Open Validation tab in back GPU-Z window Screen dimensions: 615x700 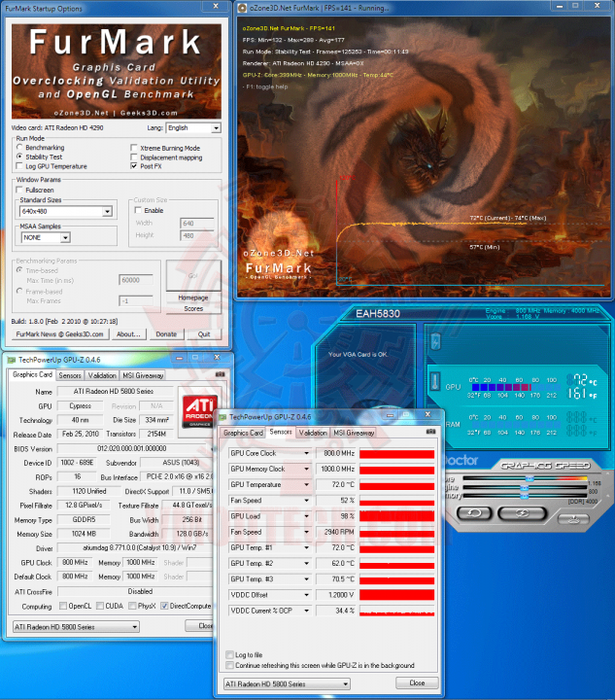(102, 375)
